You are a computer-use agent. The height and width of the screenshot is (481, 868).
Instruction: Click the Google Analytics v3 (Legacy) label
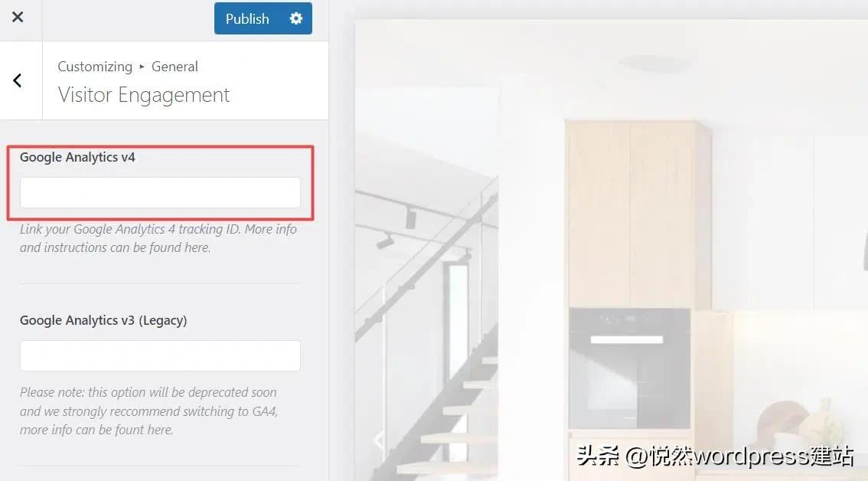click(x=103, y=320)
